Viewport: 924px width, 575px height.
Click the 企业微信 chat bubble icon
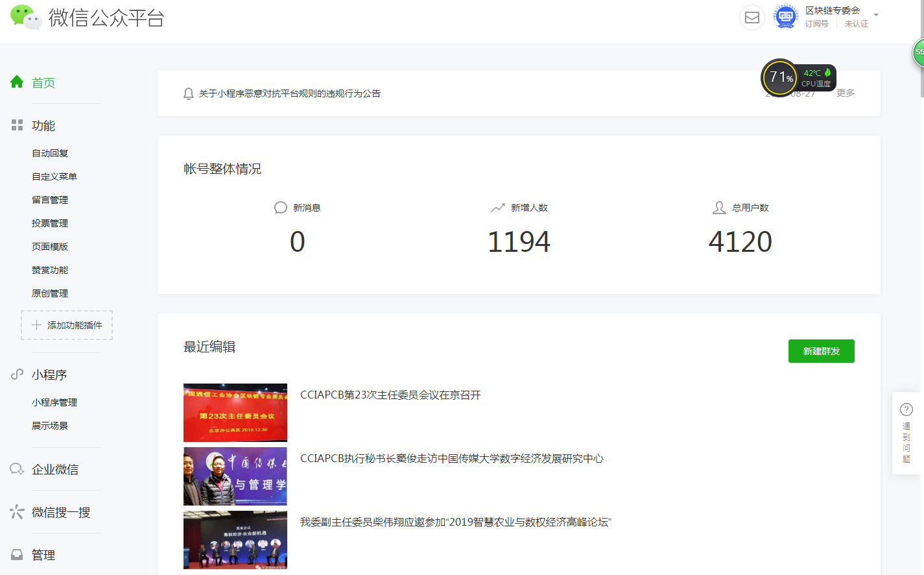[17, 469]
